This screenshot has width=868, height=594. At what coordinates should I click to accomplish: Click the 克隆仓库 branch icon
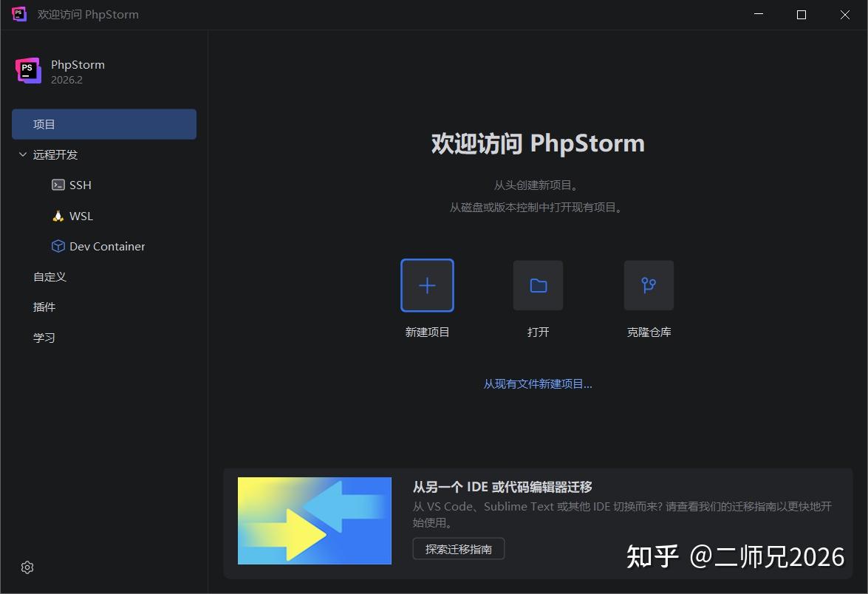click(649, 286)
